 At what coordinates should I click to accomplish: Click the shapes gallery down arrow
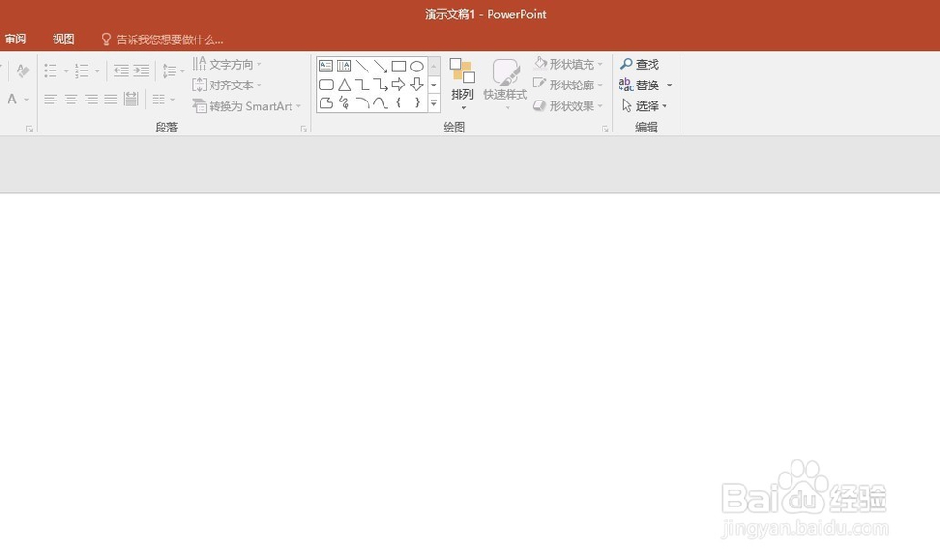(434, 85)
